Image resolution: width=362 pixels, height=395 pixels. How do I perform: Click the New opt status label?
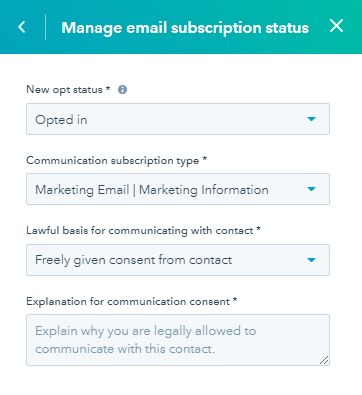point(68,90)
